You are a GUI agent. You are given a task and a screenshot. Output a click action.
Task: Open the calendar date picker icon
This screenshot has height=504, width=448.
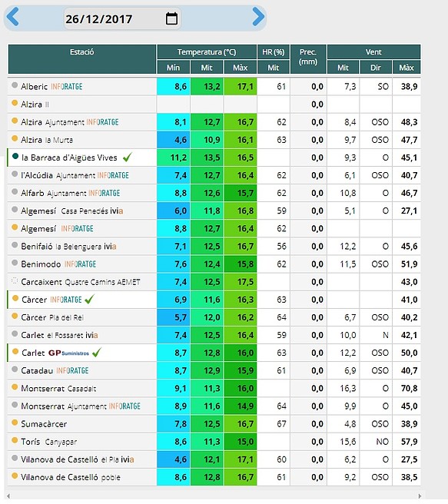[x=171, y=18]
